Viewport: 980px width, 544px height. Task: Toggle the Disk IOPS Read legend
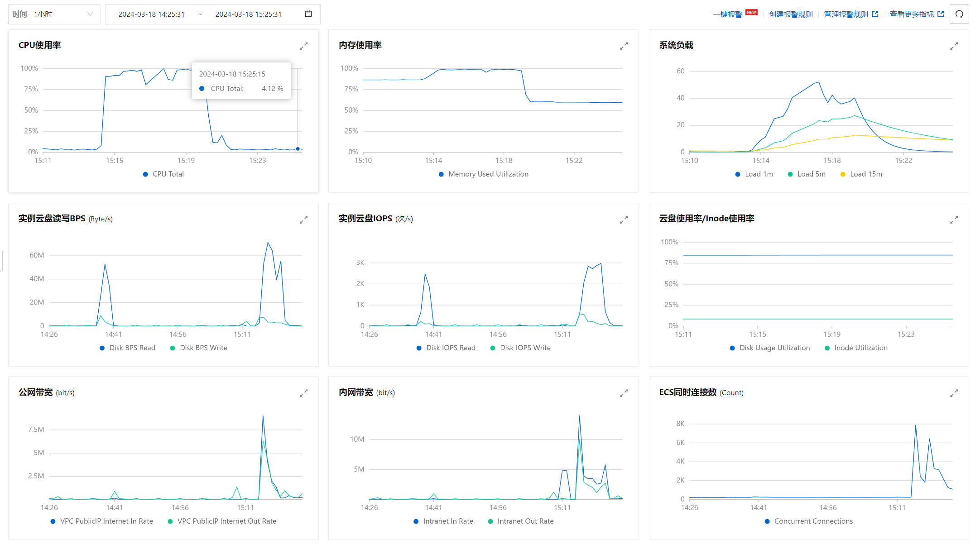[446, 348]
